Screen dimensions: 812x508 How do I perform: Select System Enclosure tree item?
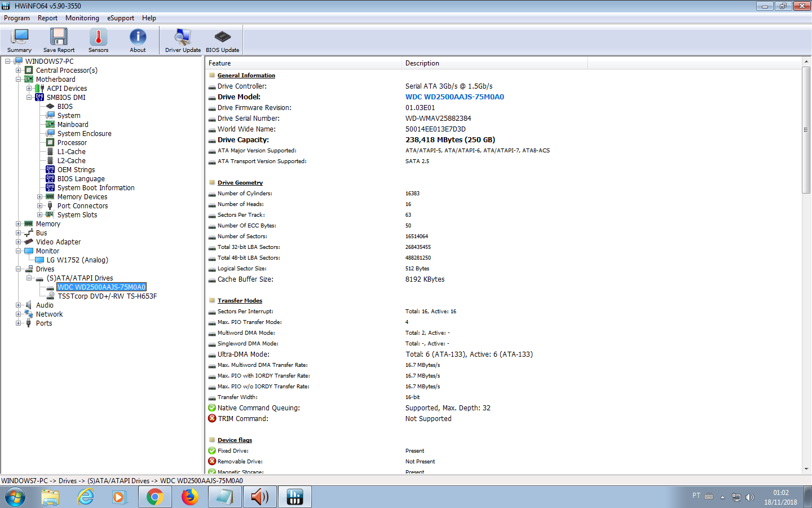tap(84, 133)
